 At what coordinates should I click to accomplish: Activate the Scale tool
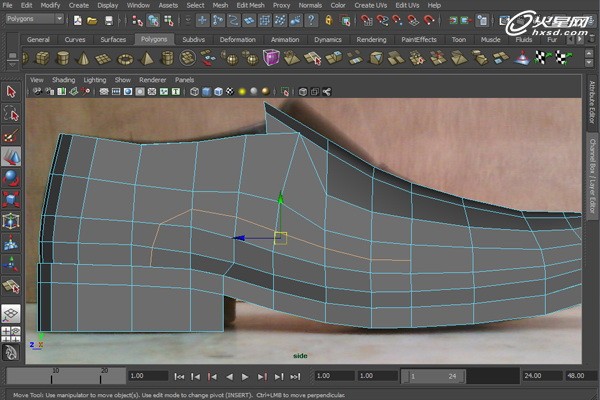click(11, 199)
